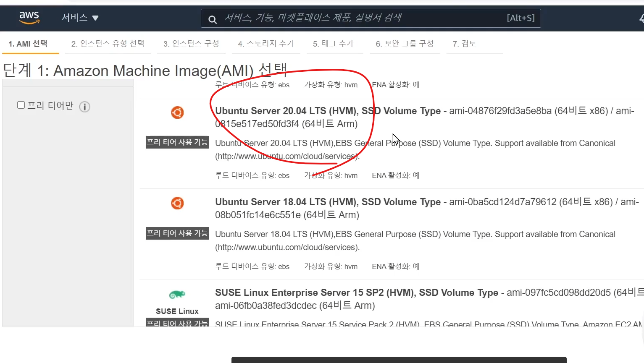Click 가상화 유형 hvm under Ubuntu 18.04

331,266
